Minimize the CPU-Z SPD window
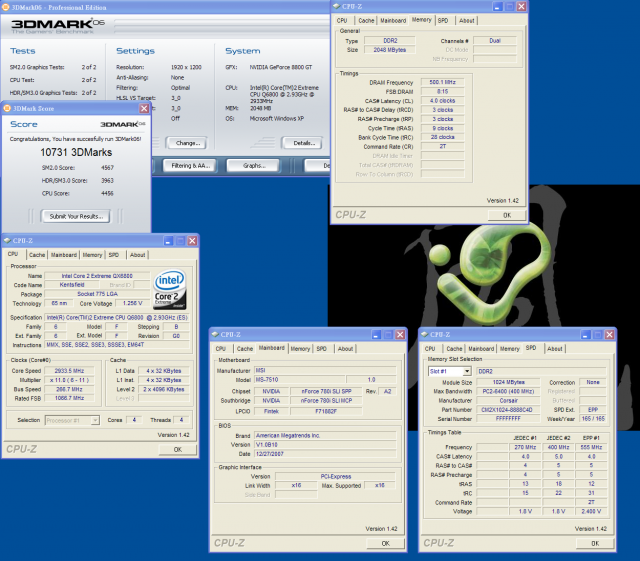Screen dimensions: 640x561 pyautogui.click(x=585, y=335)
